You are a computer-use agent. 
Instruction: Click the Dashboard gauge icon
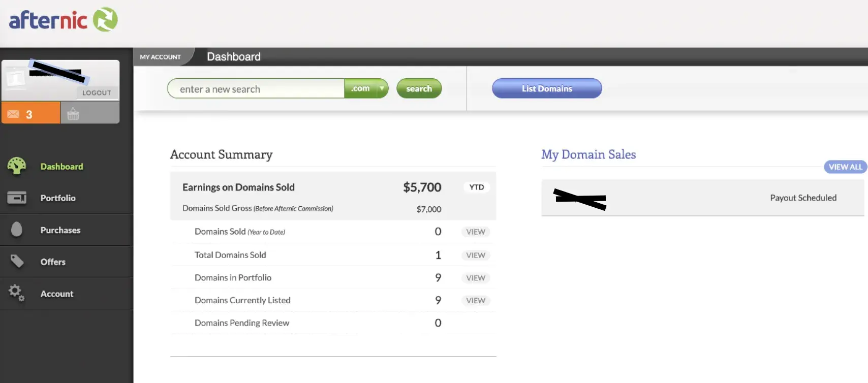[17, 166]
